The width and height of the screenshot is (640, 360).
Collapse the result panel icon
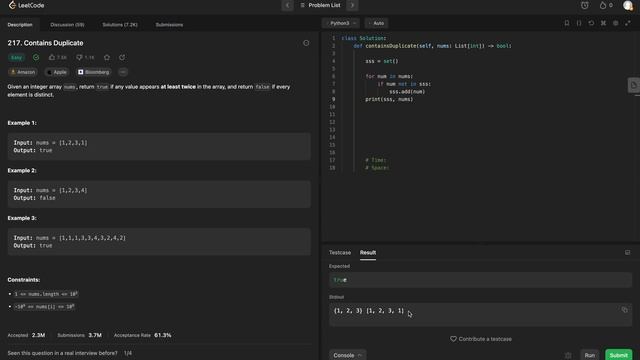(x=627, y=253)
